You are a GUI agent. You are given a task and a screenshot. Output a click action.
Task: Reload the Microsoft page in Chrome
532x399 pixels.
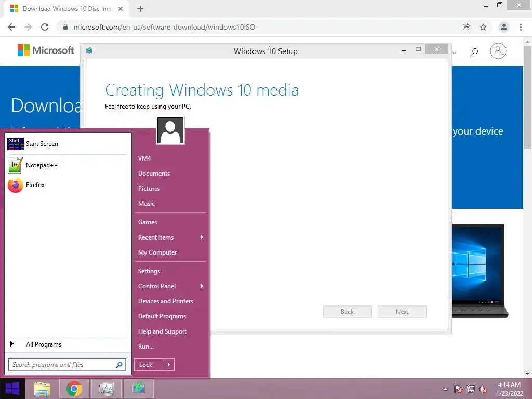(45, 27)
